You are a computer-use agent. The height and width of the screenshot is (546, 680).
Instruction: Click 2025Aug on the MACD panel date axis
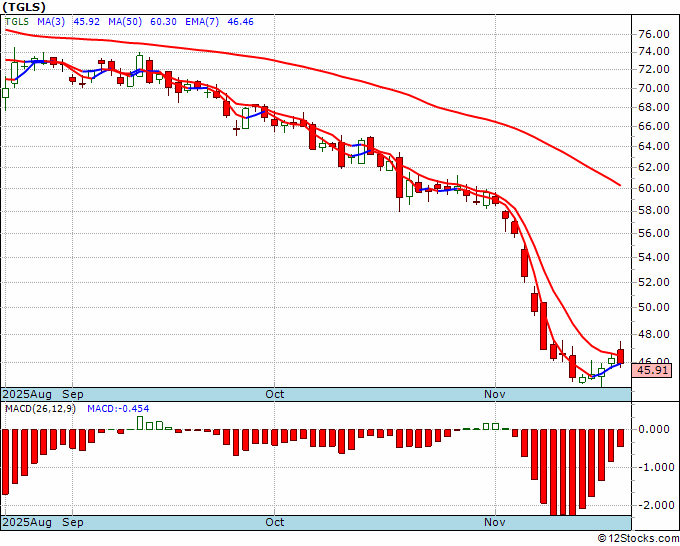tap(27, 522)
